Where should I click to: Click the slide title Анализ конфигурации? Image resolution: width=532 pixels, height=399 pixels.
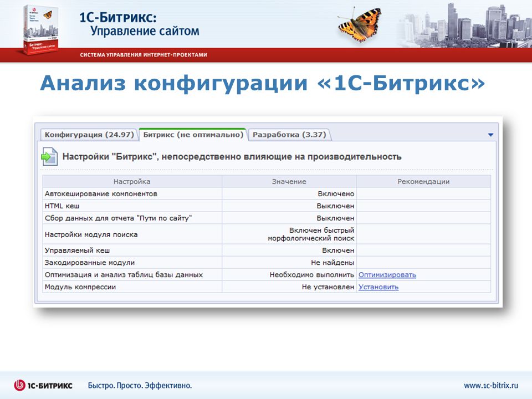tap(262, 83)
